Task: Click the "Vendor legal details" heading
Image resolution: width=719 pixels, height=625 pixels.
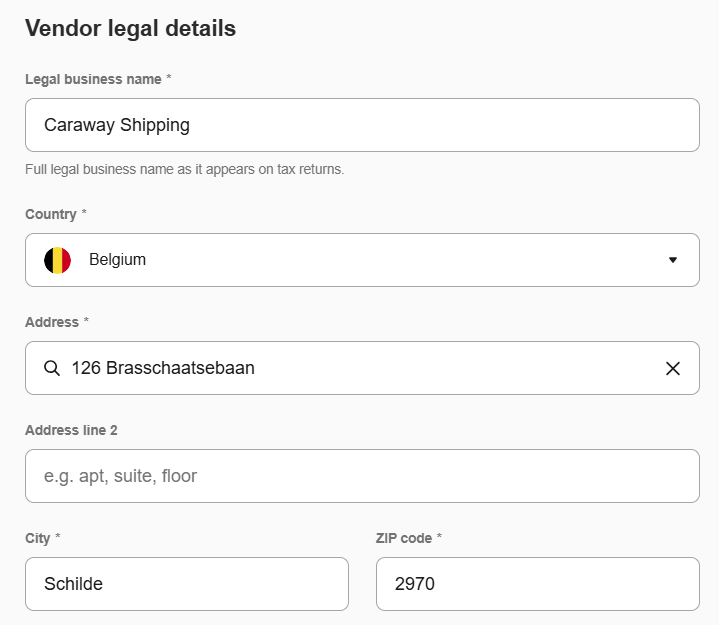Action: click(130, 28)
